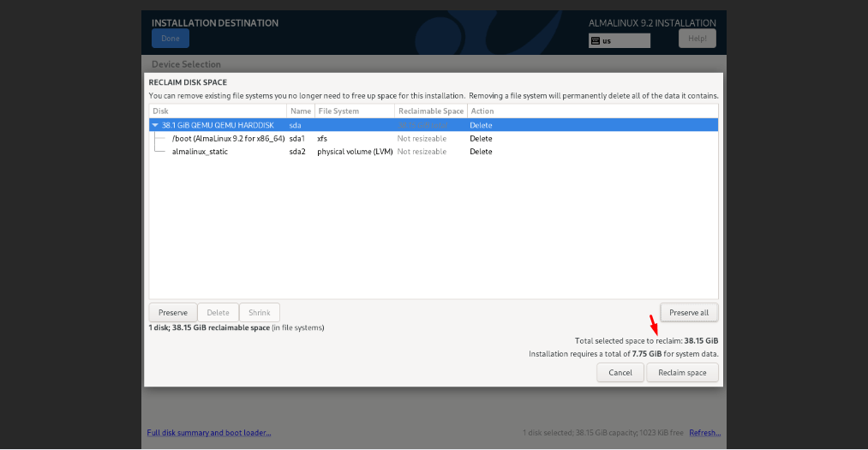Image resolution: width=868 pixels, height=450 pixels.
Task: Click Delete action in the sda2 row
Action: [481, 152]
